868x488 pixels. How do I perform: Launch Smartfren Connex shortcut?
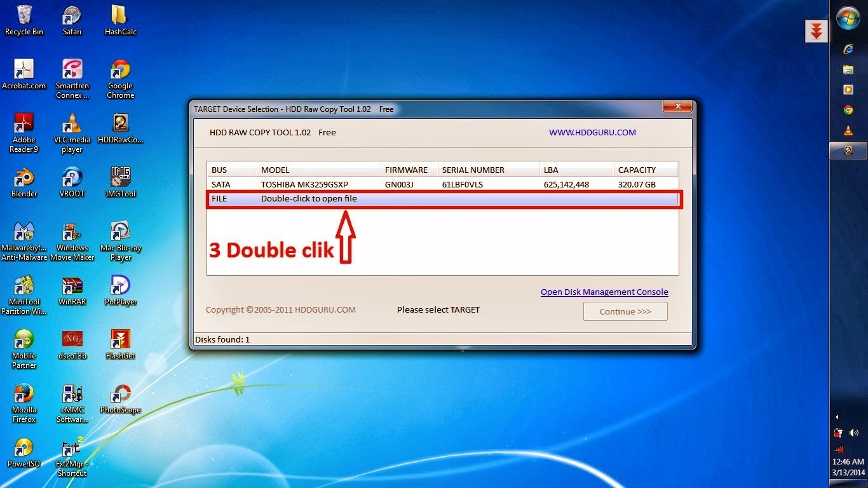[72, 79]
